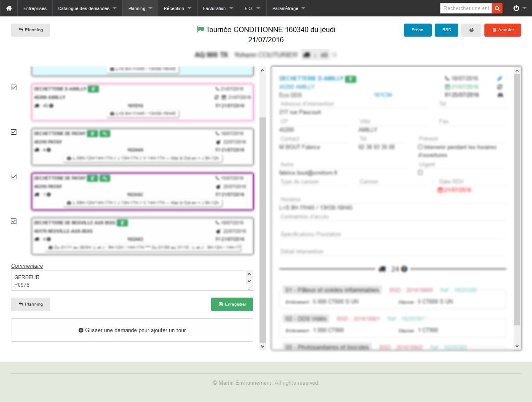Click the orange search magnifier button

coord(497,8)
